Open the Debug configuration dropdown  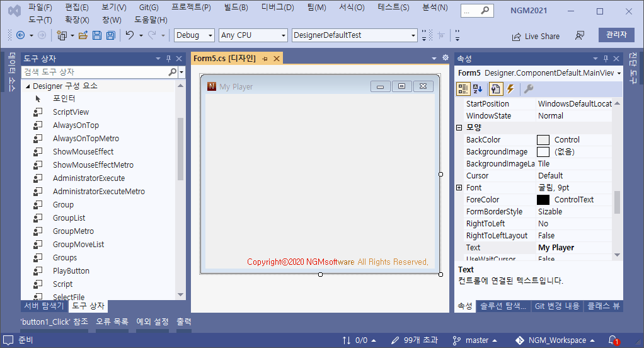pos(210,36)
